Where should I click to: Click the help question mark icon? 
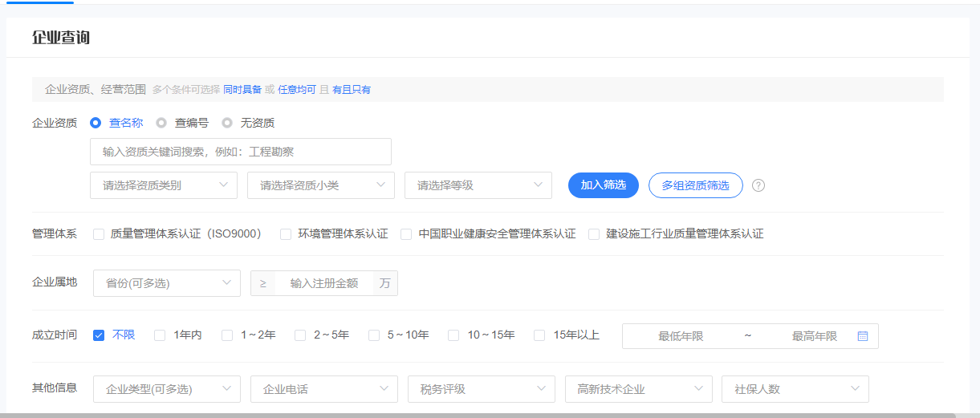758,185
